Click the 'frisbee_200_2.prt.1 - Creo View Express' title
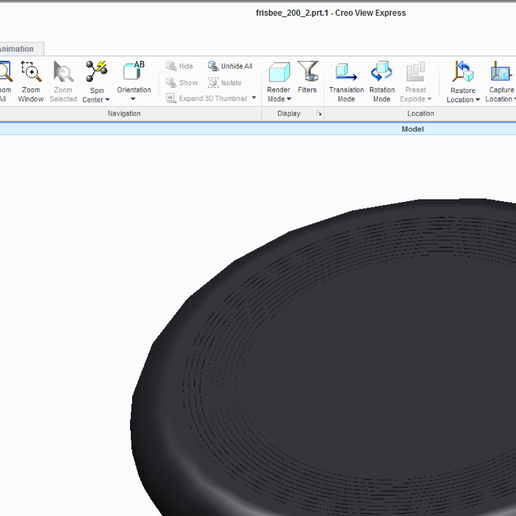 pos(331,13)
